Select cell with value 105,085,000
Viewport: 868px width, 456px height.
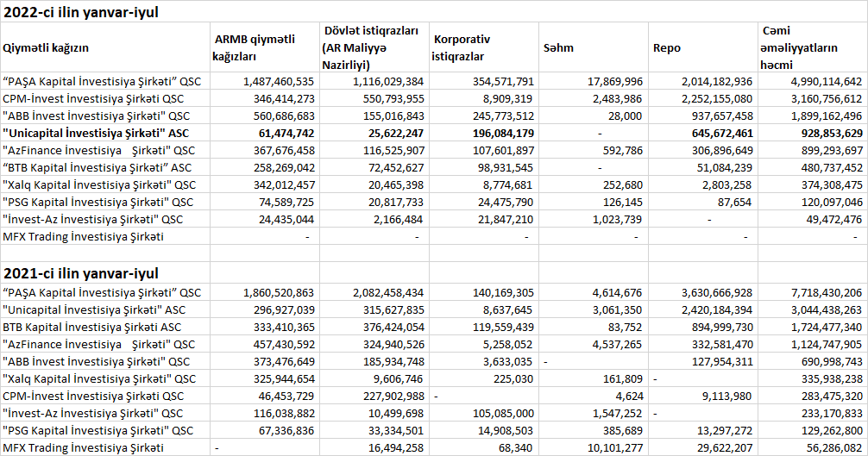[484, 413]
